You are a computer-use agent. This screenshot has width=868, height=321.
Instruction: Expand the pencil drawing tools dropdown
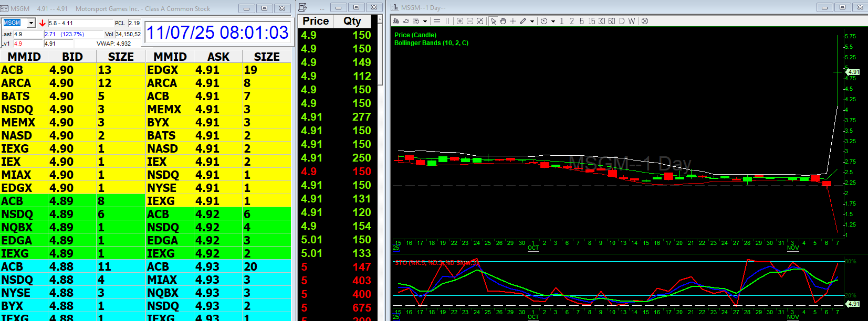(x=532, y=22)
